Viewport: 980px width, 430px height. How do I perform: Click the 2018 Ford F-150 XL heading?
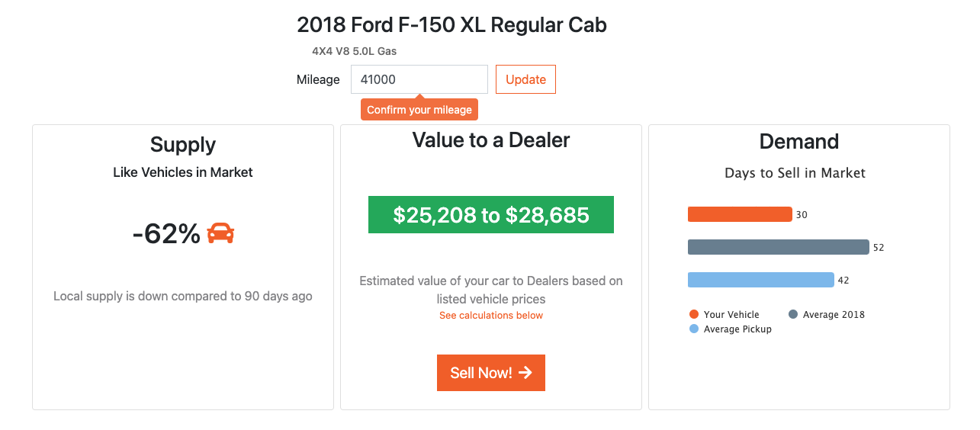(451, 25)
